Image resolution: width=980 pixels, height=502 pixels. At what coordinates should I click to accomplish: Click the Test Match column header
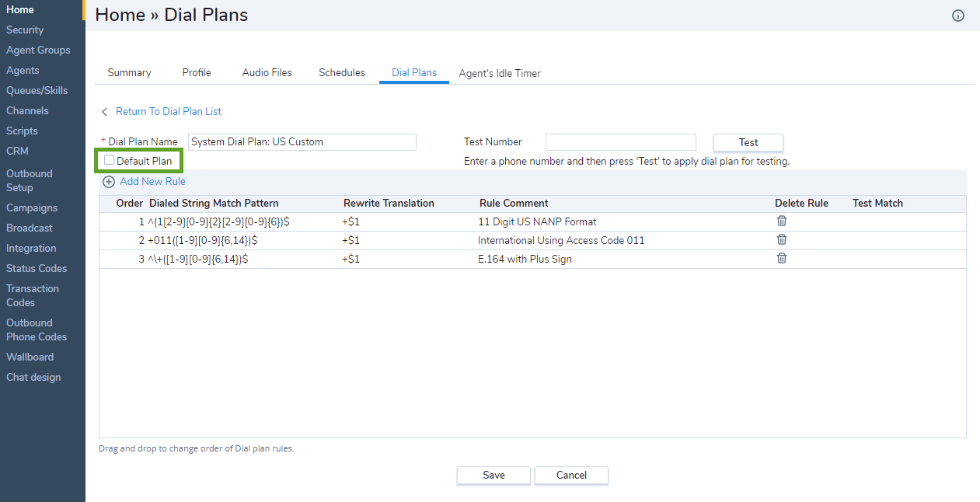point(877,204)
